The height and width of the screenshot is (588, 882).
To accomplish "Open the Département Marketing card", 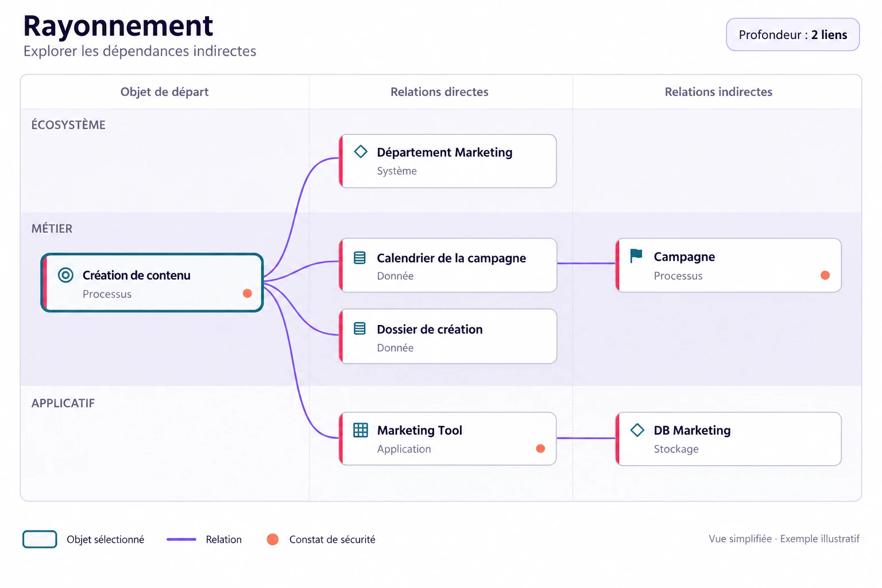I will pos(448,161).
